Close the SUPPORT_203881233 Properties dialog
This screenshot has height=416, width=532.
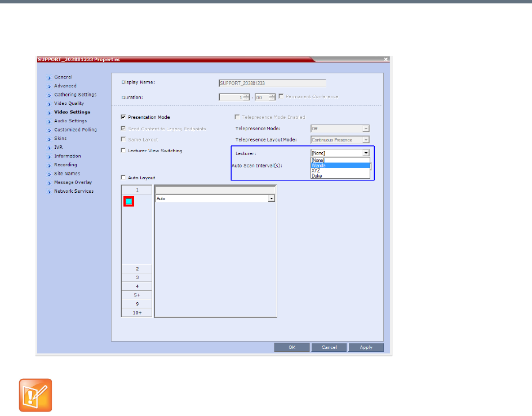tap(386, 59)
